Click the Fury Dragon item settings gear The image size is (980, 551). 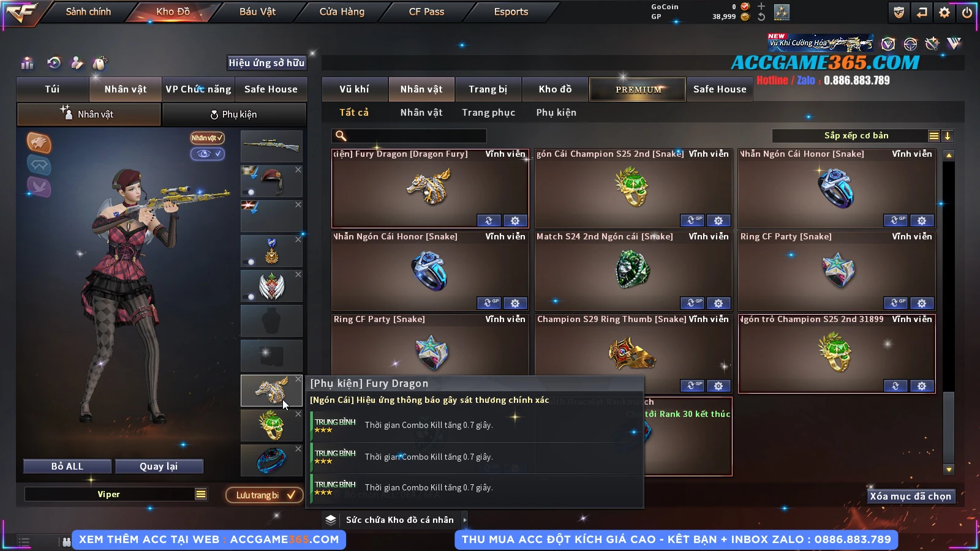pyautogui.click(x=515, y=220)
